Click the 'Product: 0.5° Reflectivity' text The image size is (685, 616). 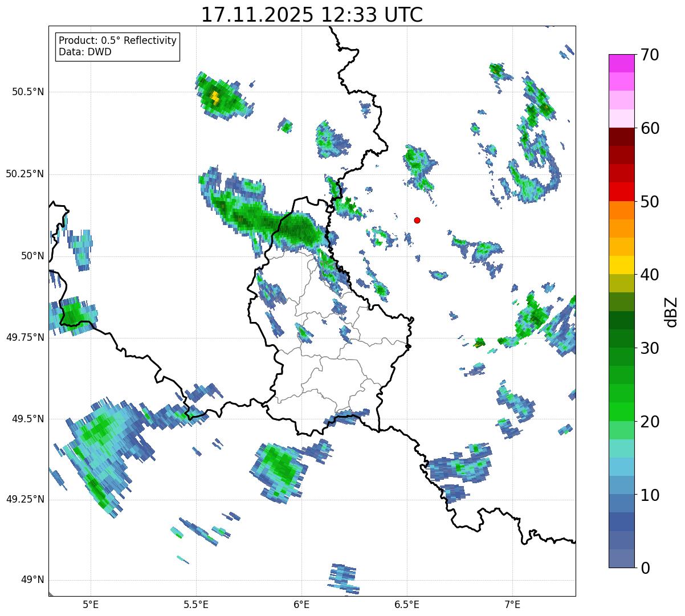click(x=117, y=40)
